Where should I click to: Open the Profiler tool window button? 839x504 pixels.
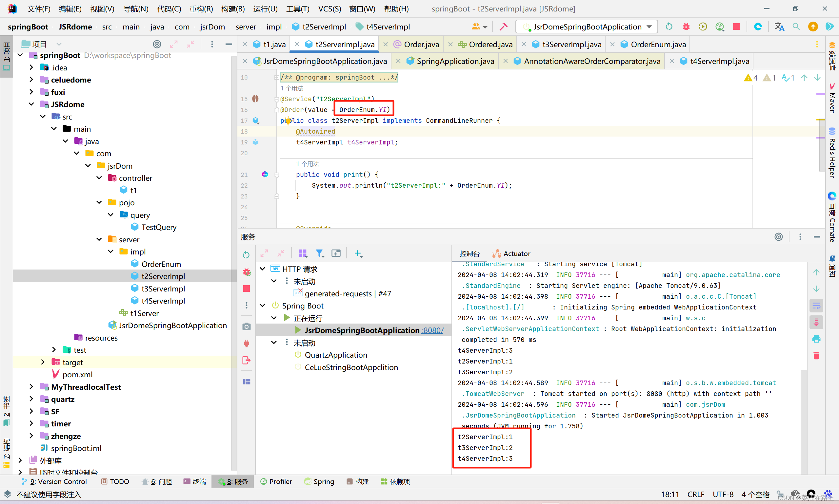click(276, 482)
